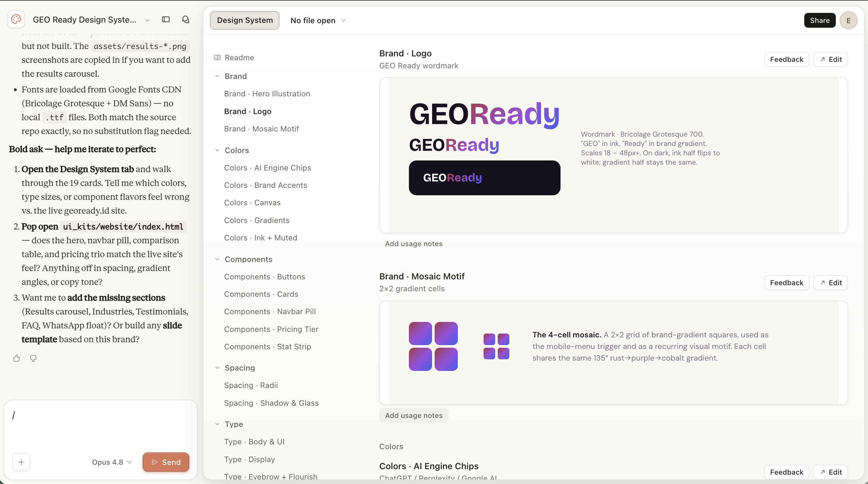
Task: Open the chat bubble icon in header
Action: click(186, 20)
